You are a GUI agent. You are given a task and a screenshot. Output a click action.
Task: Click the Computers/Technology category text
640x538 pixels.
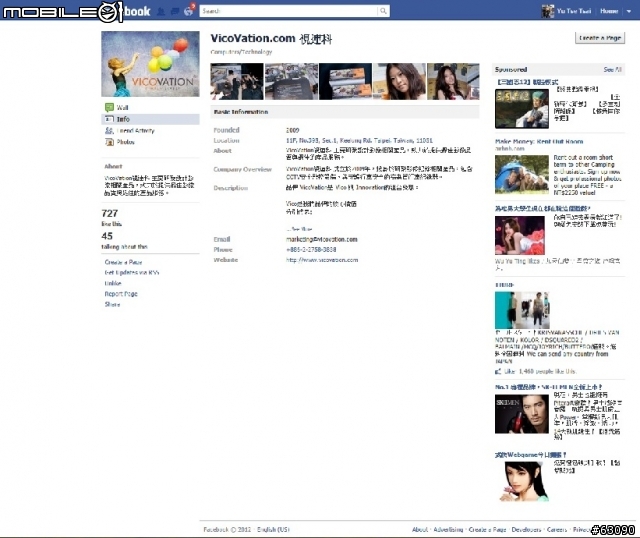241,52
